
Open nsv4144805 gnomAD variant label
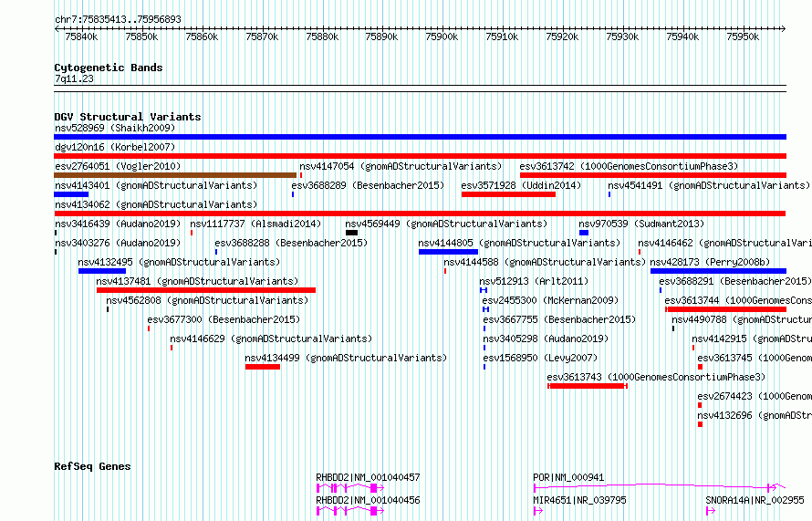[519, 243]
